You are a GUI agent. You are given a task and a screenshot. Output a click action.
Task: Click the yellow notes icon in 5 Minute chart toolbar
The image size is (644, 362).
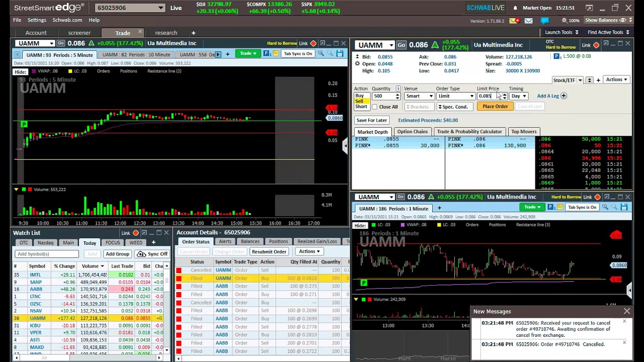(x=276, y=53)
